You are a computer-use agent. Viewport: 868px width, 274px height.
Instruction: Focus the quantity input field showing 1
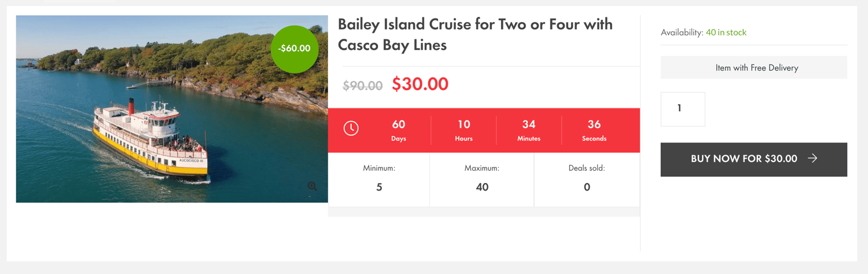[x=682, y=109]
